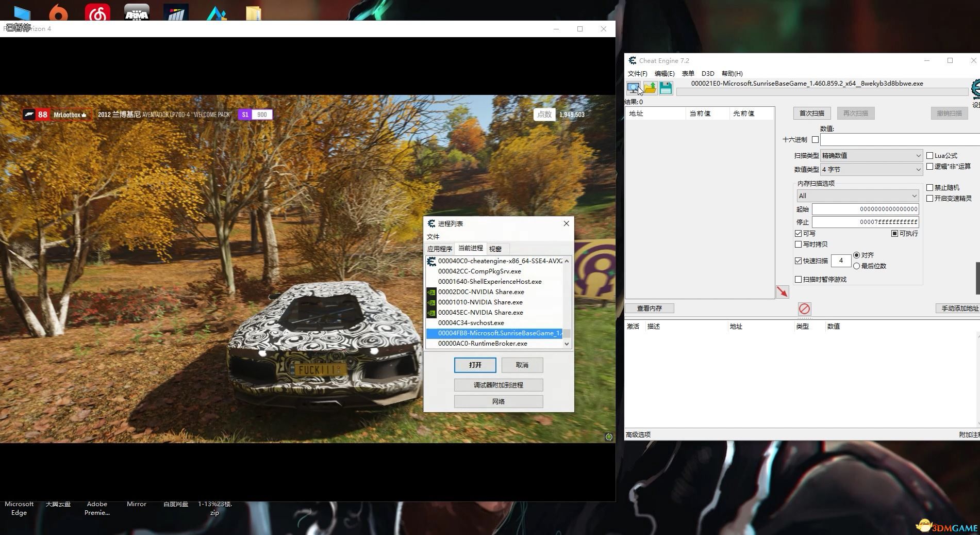Click the Memory View (查看内存) button
The height and width of the screenshot is (535, 980).
pos(649,308)
